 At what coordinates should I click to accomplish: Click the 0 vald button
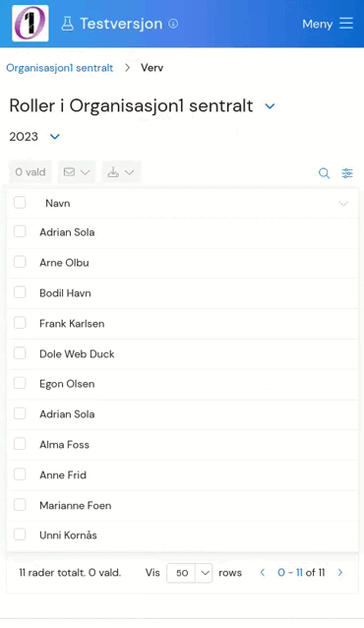coord(30,172)
